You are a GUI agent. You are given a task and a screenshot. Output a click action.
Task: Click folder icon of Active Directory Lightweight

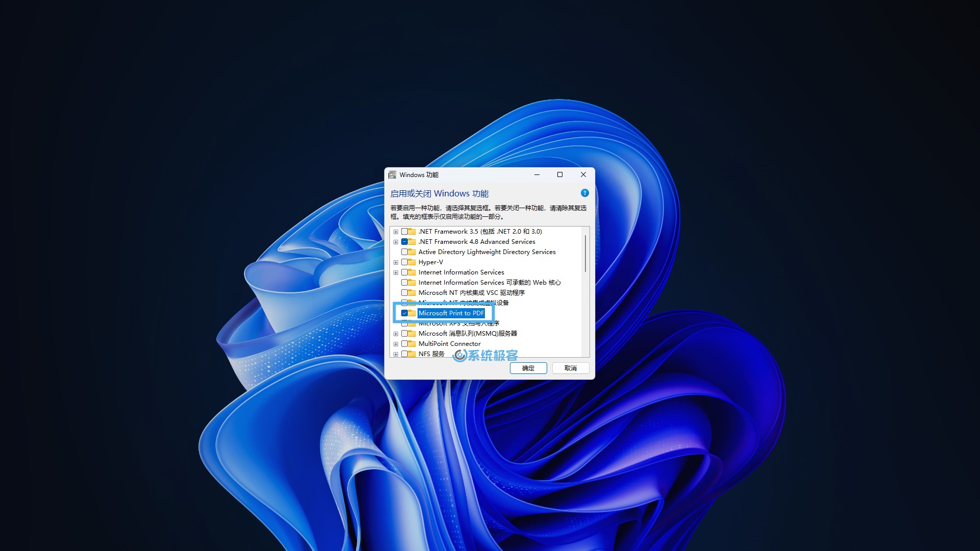pos(412,252)
